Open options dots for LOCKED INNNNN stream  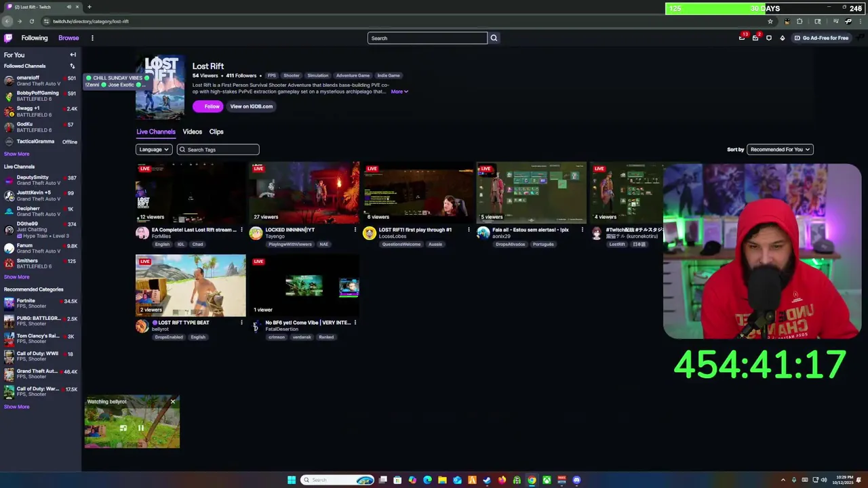pos(355,230)
